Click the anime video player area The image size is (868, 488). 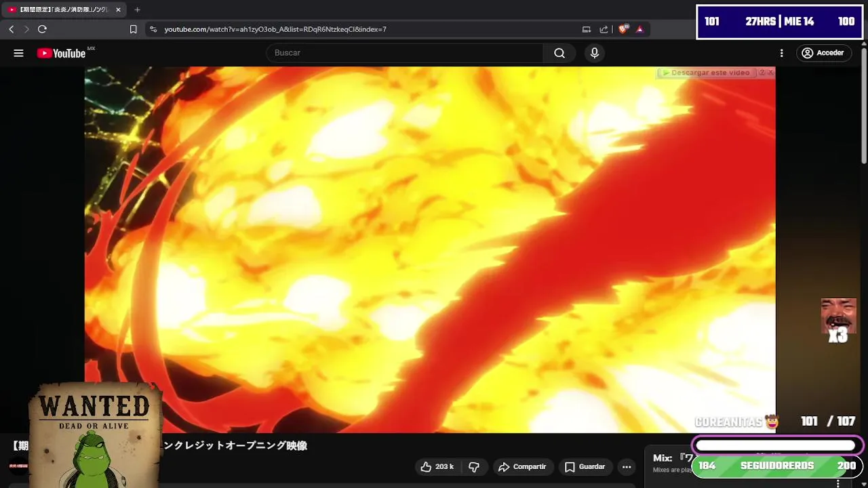tap(430, 249)
